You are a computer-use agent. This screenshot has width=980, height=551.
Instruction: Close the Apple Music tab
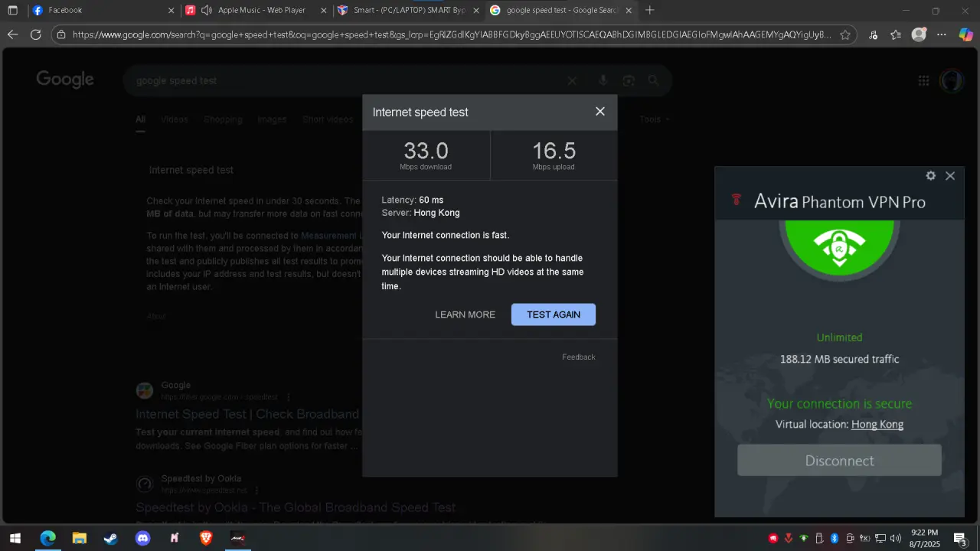click(324, 11)
